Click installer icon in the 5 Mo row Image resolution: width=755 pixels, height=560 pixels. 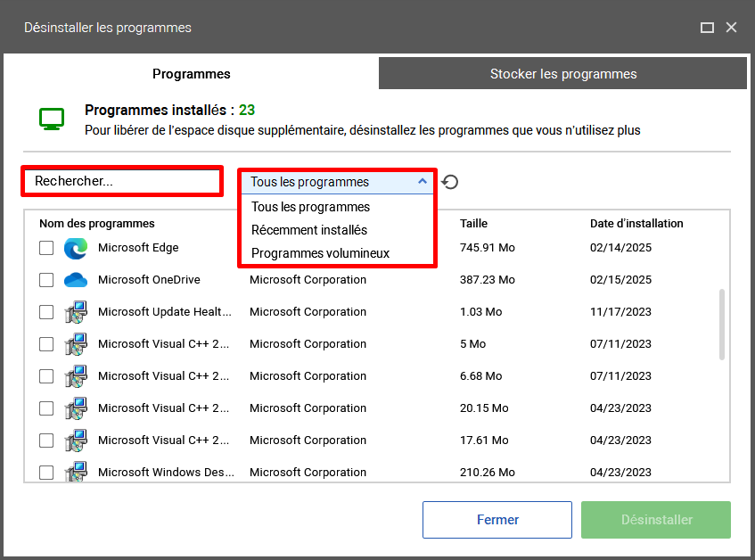pyautogui.click(x=76, y=344)
